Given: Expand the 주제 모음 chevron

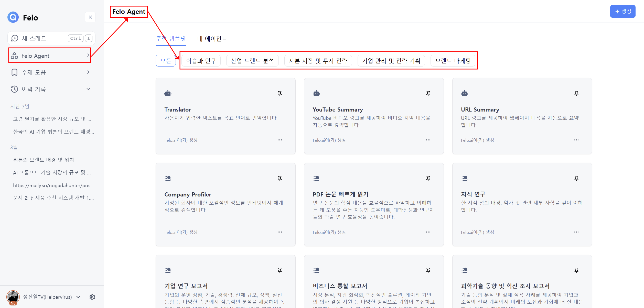Looking at the screenshot, I should pyautogui.click(x=88, y=72).
